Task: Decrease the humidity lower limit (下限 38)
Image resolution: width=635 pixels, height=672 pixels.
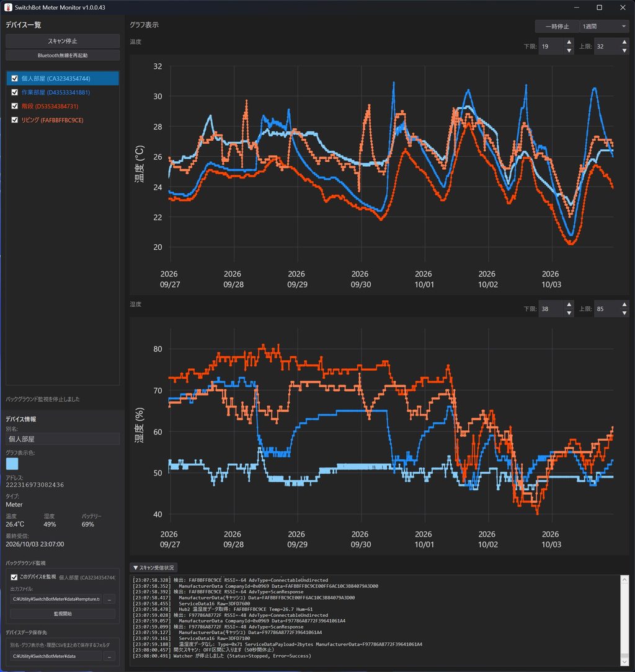Action: pos(569,313)
